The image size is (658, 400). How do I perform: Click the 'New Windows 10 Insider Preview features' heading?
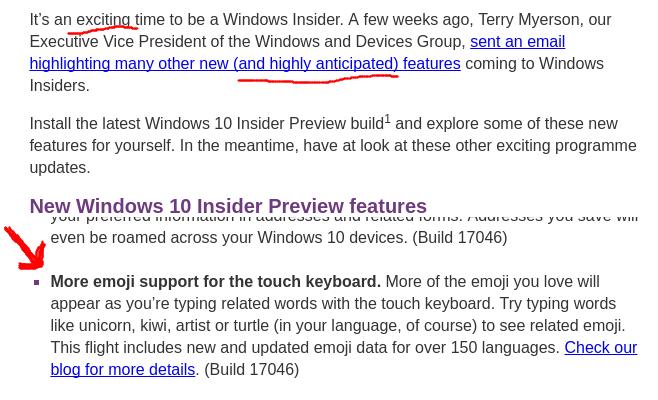click(x=228, y=207)
